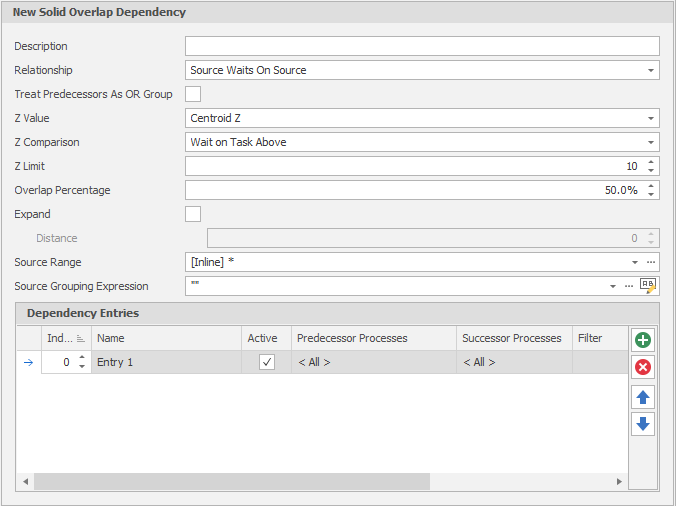Screen dimensions: 680x507
Task: Click the Successor Processes column header
Action: tap(512, 339)
